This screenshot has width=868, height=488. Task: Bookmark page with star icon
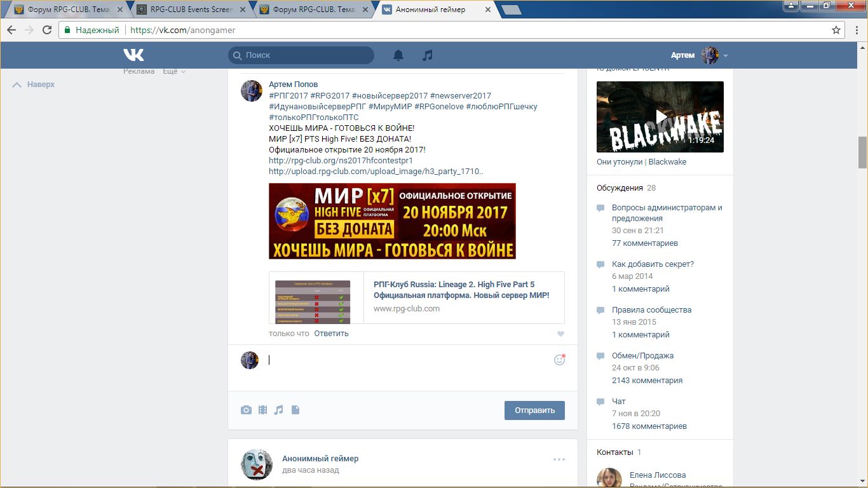[836, 30]
